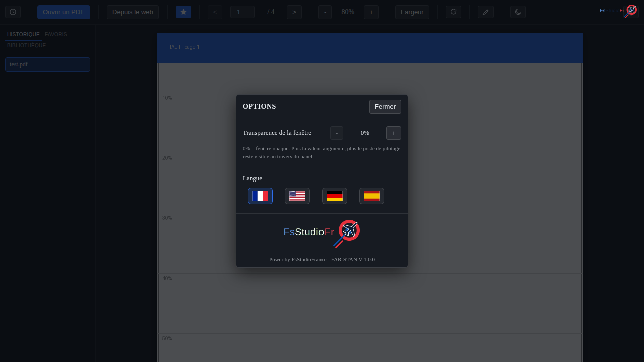Switch to the Bibliothèque tab

click(x=26, y=45)
